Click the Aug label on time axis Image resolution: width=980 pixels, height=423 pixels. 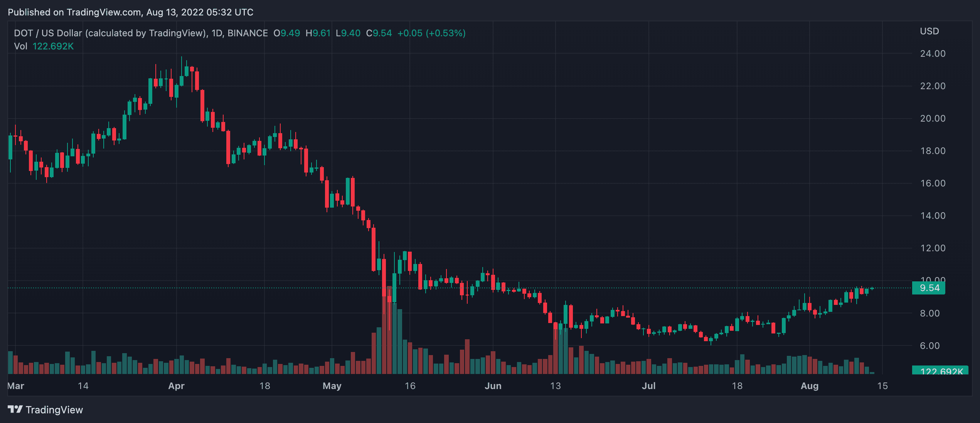809,386
